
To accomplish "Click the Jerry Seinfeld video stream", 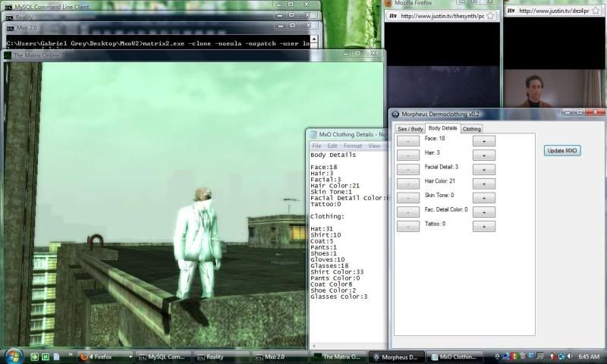I will tap(555, 89).
